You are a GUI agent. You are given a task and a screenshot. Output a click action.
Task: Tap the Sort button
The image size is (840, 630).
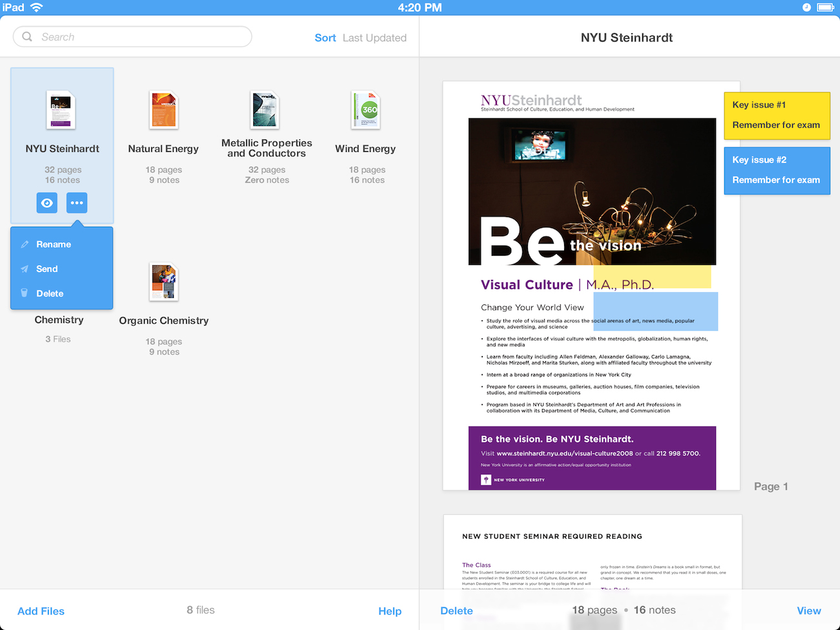click(325, 38)
